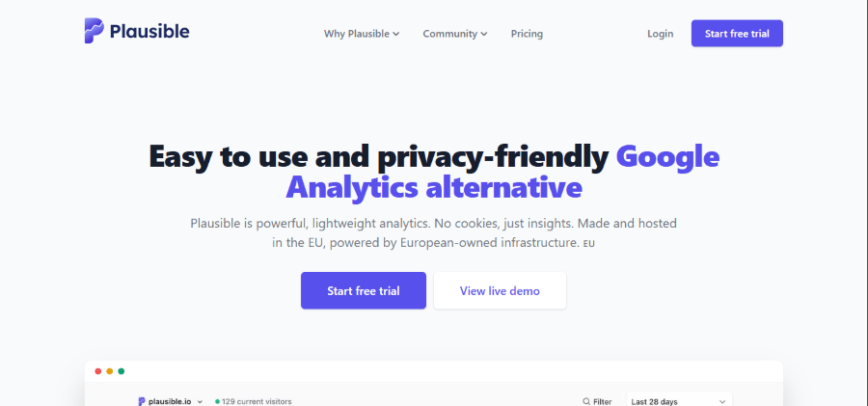868x406 pixels.
Task: Click the Google Analytics alternative headline
Action: (x=434, y=185)
